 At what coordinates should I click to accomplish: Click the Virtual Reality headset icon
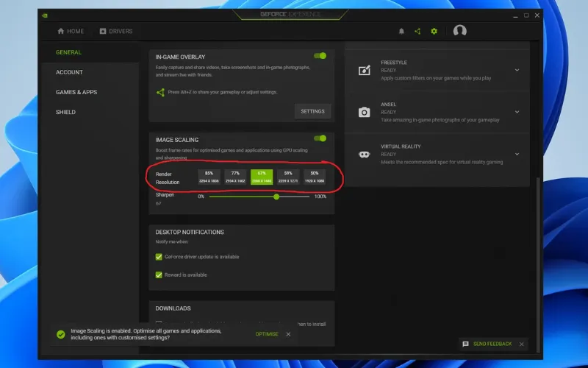pyautogui.click(x=364, y=155)
